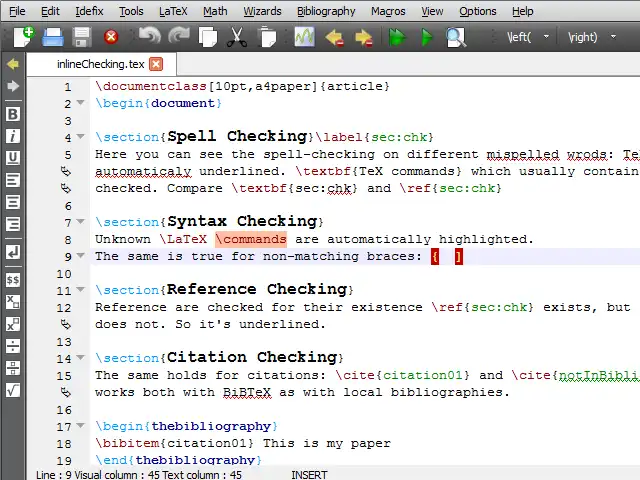
Task: Open the \right) delimiter dropdown
Action: click(x=613, y=37)
